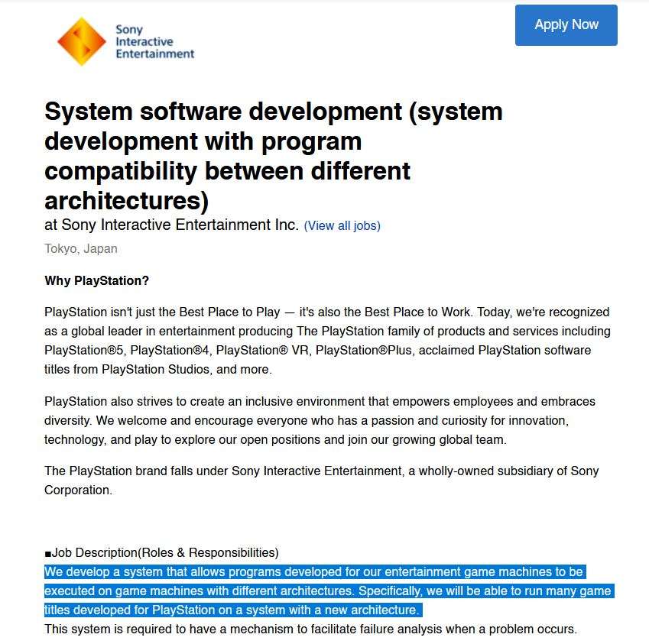Image resolution: width=649 pixels, height=644 pixels.
Task: Click the paragraph beginning PlayStation isn't just
Action: [327, 341]
